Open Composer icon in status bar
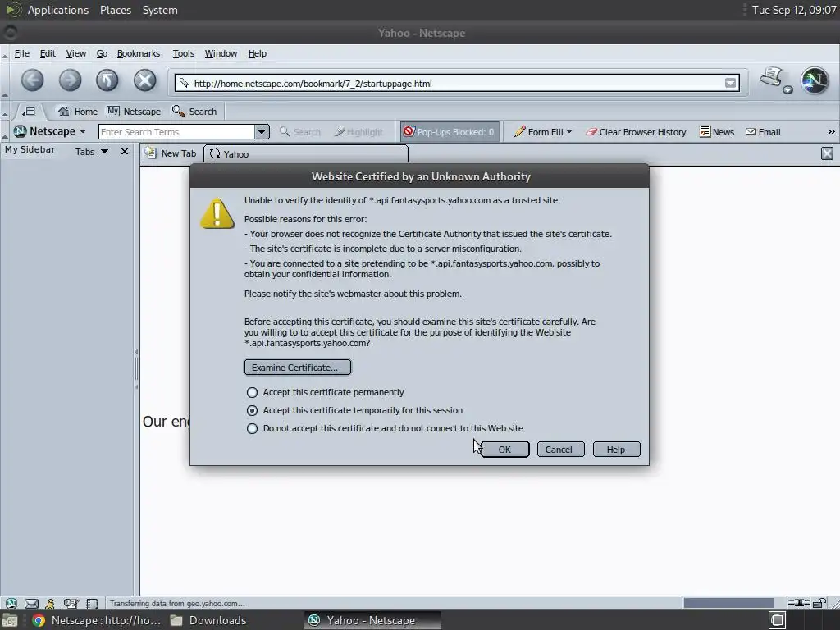 [71, 603]
